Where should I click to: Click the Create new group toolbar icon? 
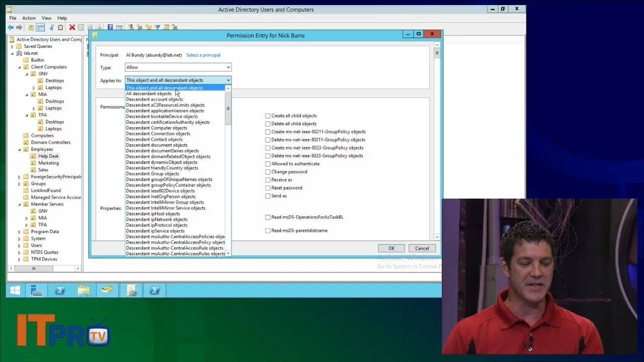point(139,27)
